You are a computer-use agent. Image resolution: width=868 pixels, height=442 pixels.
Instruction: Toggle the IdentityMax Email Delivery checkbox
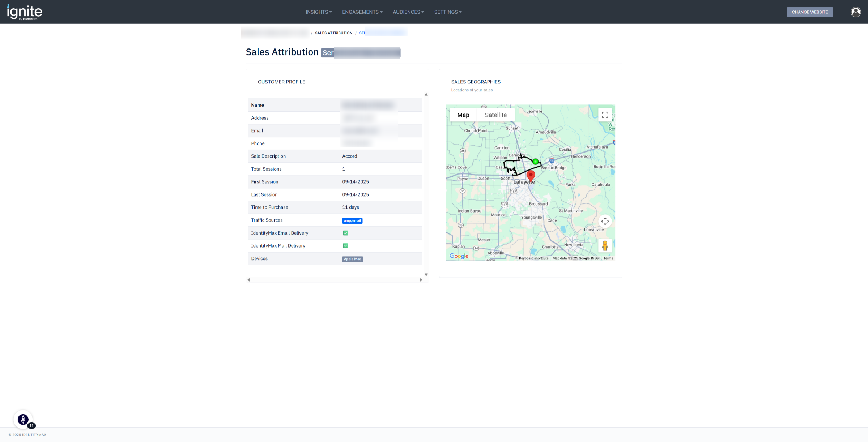345,233
